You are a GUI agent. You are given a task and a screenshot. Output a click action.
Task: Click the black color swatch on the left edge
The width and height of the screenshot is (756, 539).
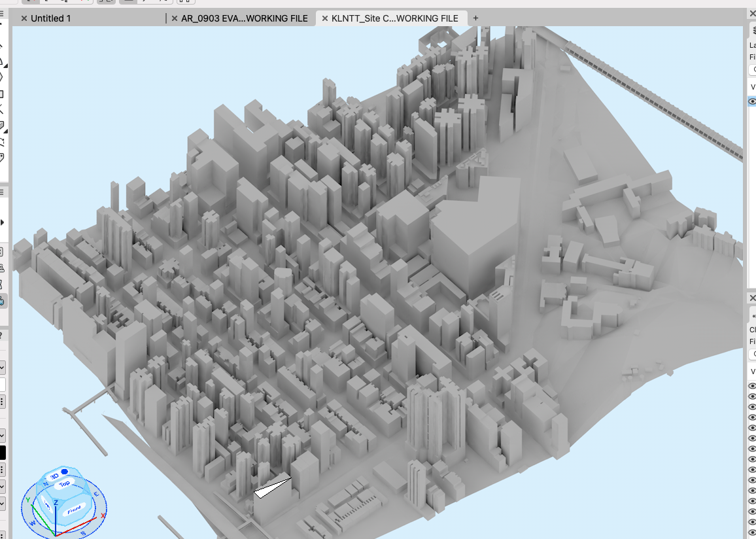pos(3,453)
